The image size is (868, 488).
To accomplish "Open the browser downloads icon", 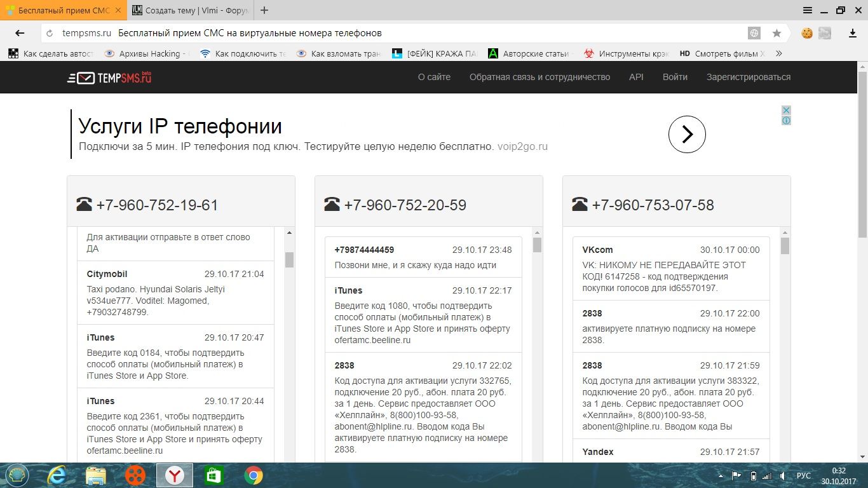I will 853,33.
